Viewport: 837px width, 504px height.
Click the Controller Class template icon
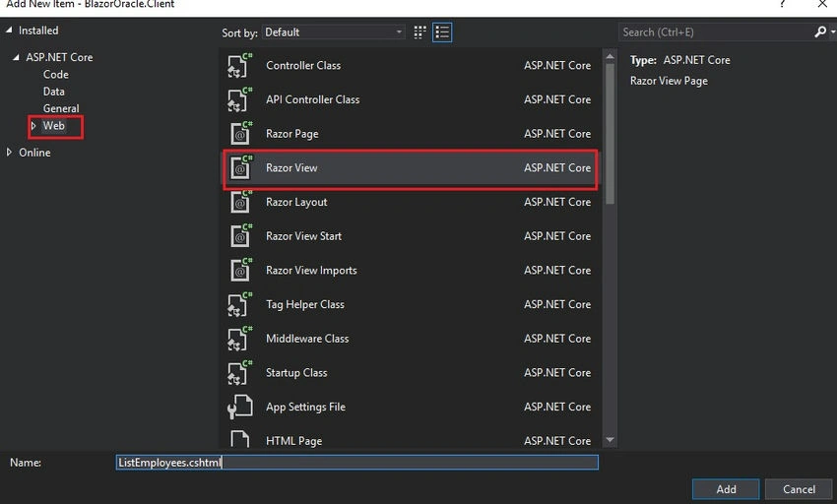(239, 65)
